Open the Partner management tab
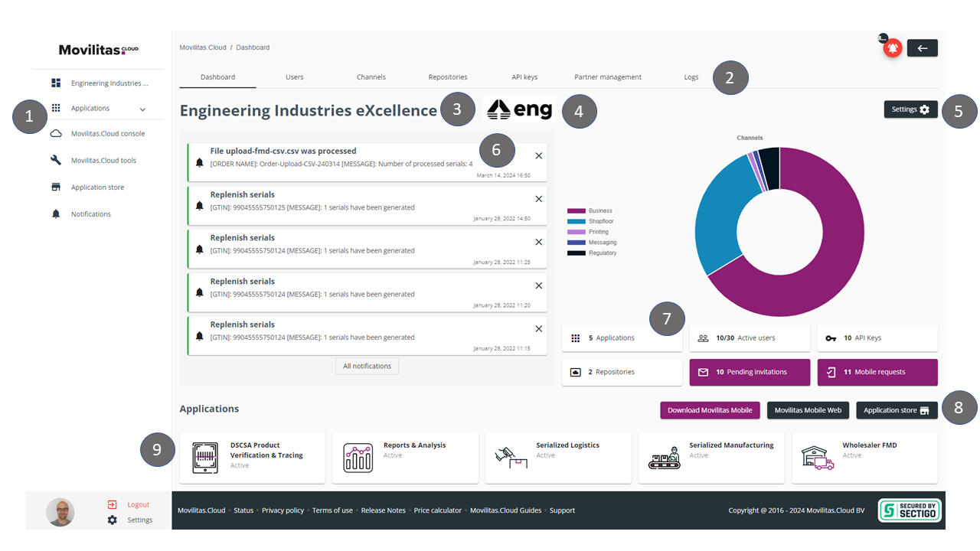 click(608, 77)
